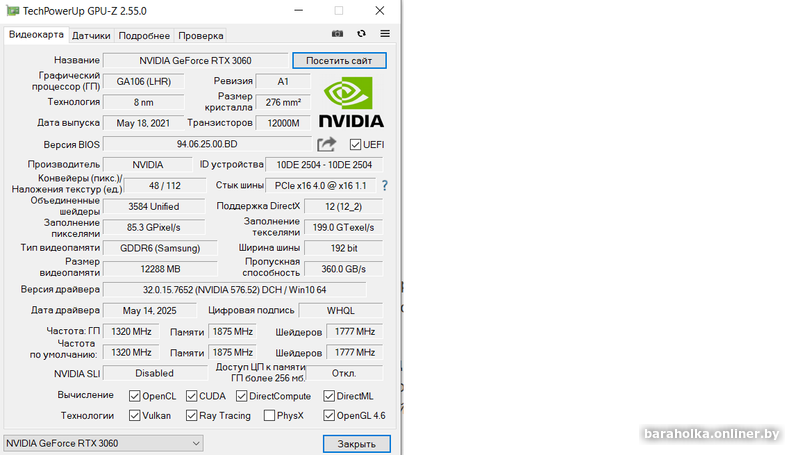The width and height of the screenshot is (800, 455).
Task: Click the 85.3 GPixel/s value
Action: pyautogui.click(x=154, y=228)
